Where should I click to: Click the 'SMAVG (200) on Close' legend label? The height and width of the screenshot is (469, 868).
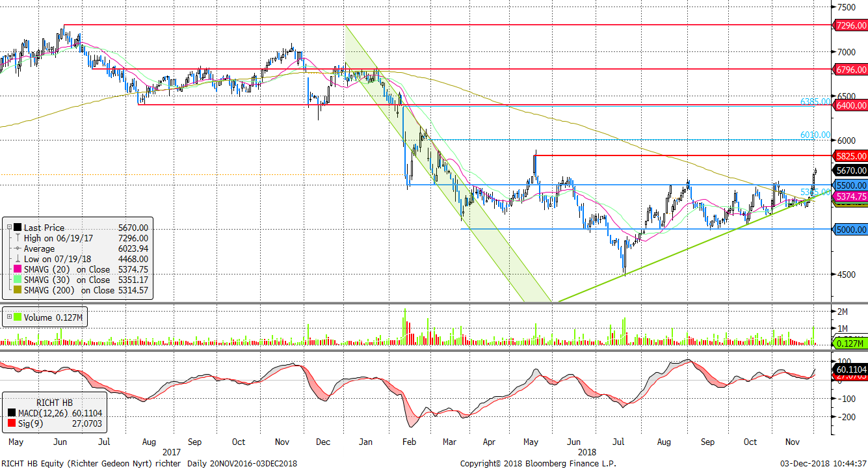[x=69, y=290]
